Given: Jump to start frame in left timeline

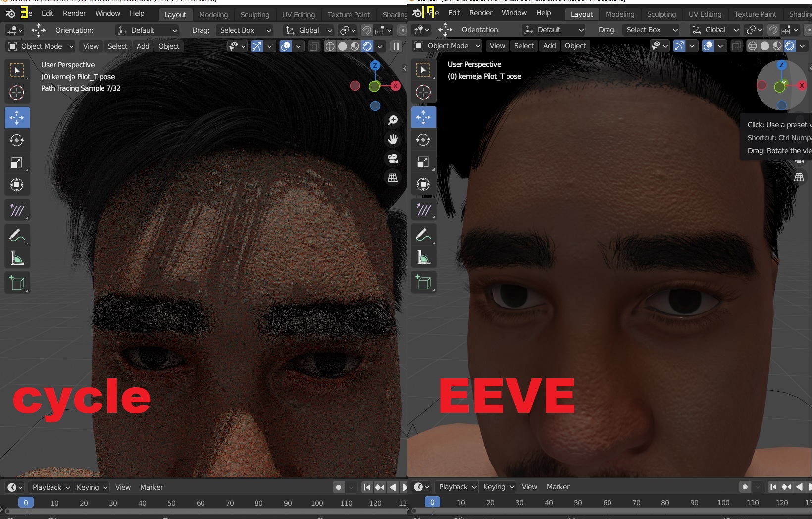Looking at the screenshot, I should pyautogui.click(x=367, y=487).
